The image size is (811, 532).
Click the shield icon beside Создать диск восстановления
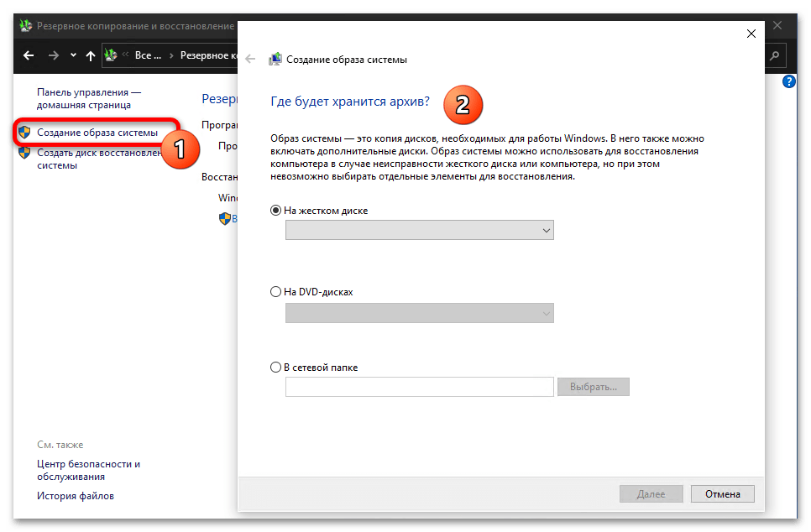(24, 153)
